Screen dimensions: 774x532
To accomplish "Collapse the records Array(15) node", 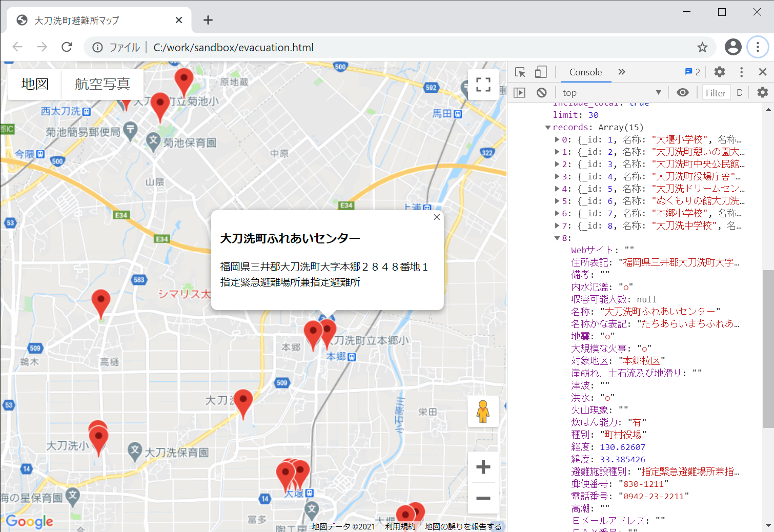I will pos(548,127).
